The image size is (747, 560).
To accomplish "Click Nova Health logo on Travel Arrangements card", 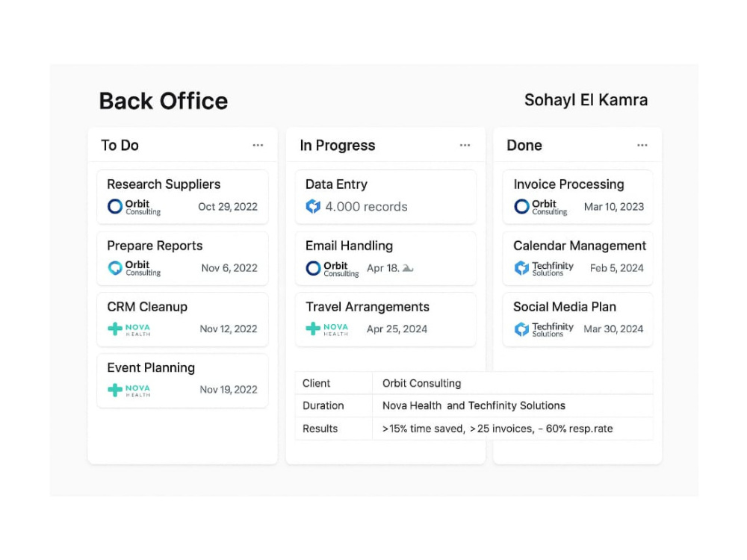I will (327, 329).
